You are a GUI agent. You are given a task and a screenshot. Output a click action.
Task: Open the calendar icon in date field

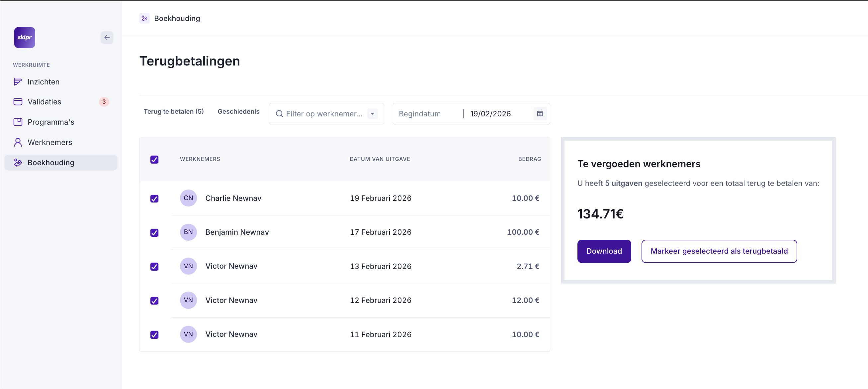click(540, 114)
